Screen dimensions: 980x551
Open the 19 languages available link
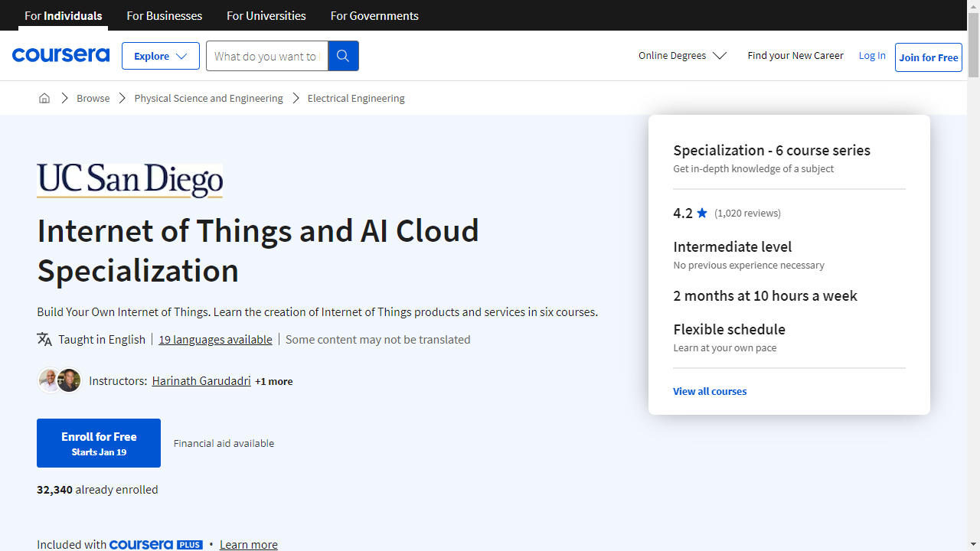pos(215,339)
